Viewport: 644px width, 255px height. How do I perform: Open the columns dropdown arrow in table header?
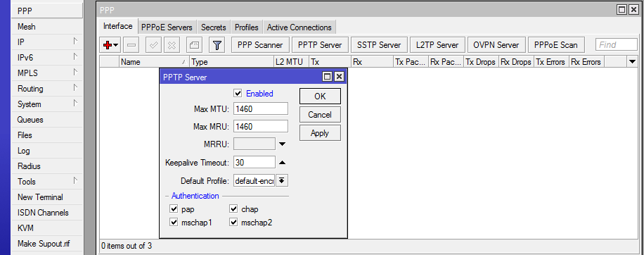click(632, 62)
